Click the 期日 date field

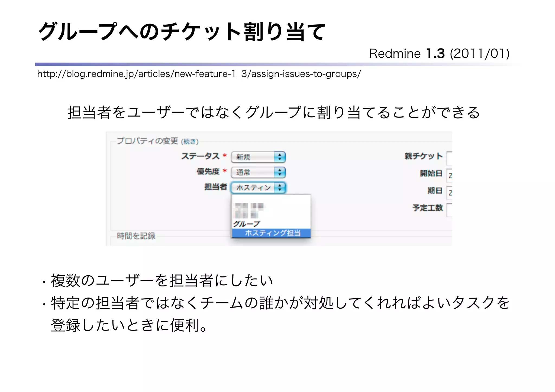pos(449,193)
